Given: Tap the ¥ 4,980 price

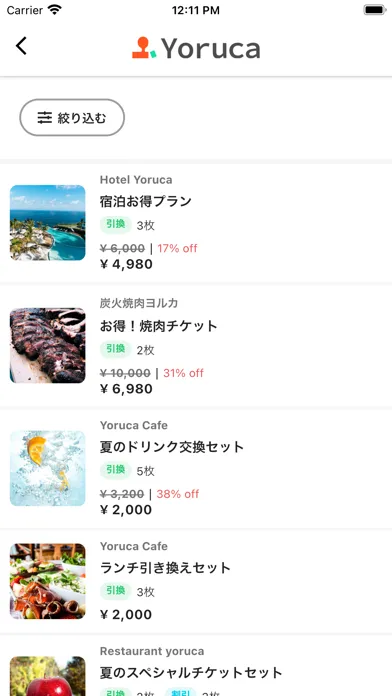Looking at the screenshot, I should tap(126, 264).
